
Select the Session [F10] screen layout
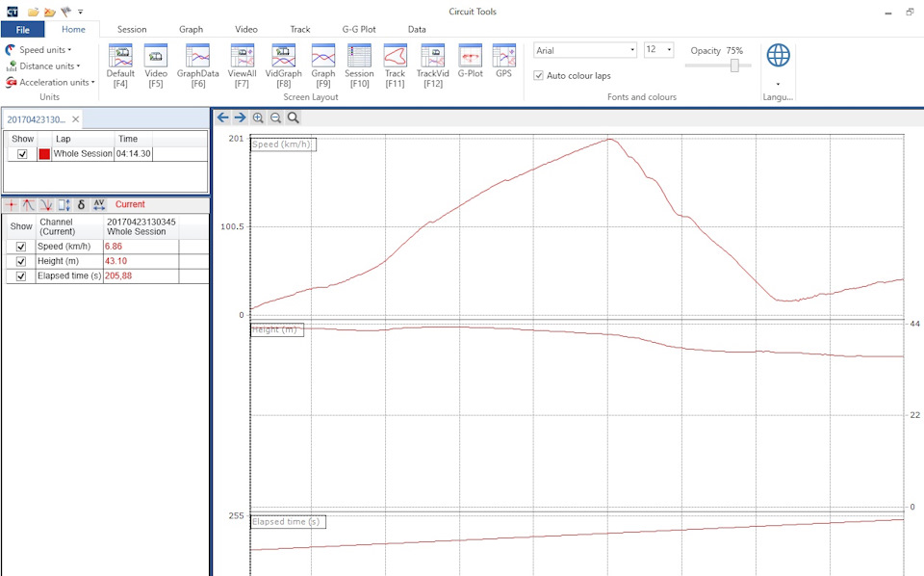(x=359, y=65)
